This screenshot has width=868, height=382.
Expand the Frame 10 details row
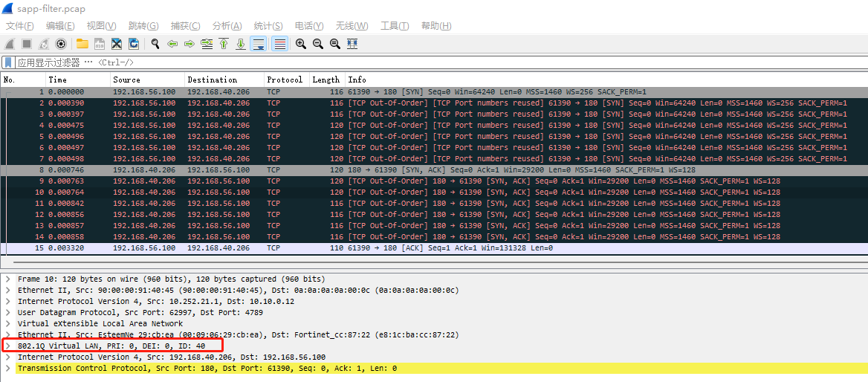(8, 279)
